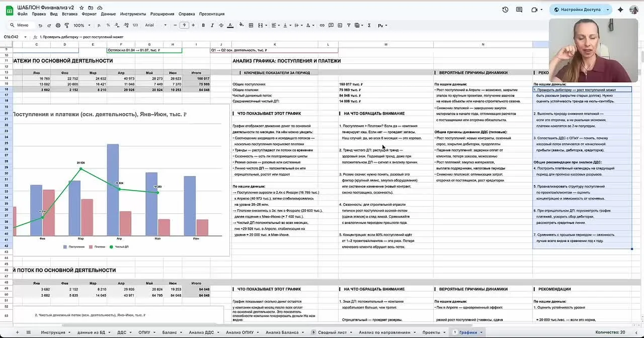
Task: Start a Meet video call
Action: [x=534, y=10]
